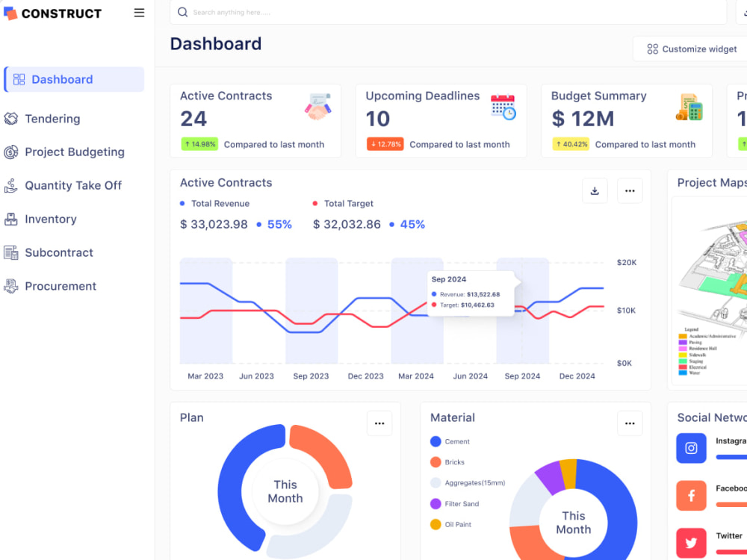This screenshot has height=560, width=747.
Task: Click the Dec 2024 axis label
Action: pos(577,376)
